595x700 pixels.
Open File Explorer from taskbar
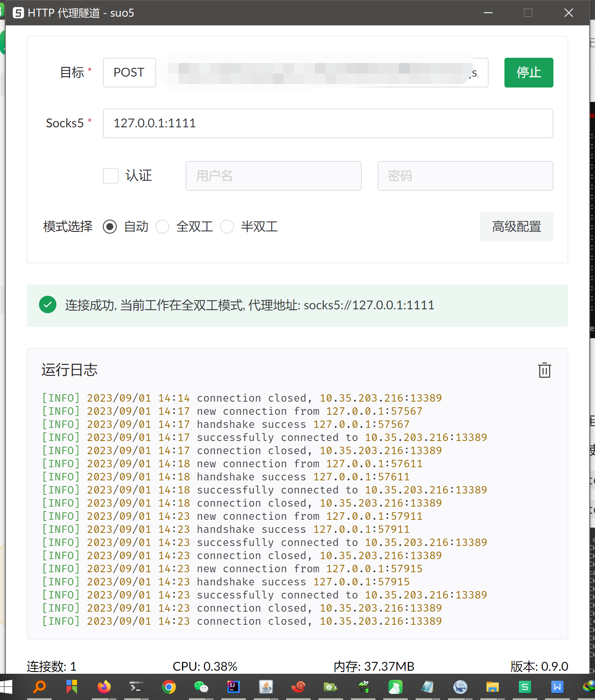493,687
